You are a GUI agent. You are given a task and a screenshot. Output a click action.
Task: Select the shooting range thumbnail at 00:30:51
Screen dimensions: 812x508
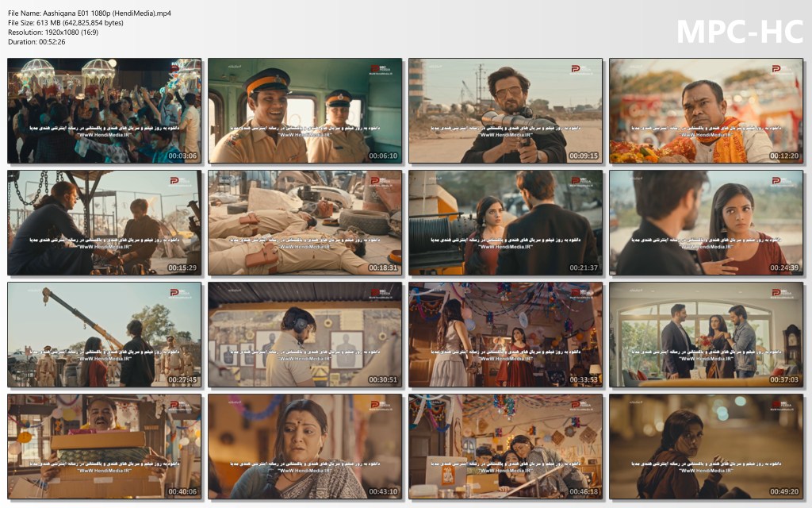(305, 335)
